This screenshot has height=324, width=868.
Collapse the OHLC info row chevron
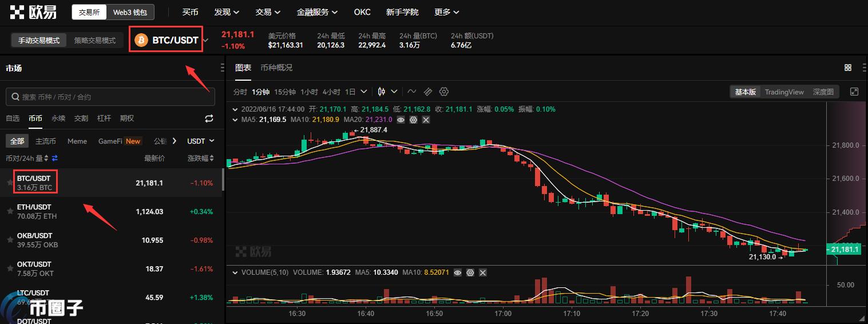pos(235,109)
